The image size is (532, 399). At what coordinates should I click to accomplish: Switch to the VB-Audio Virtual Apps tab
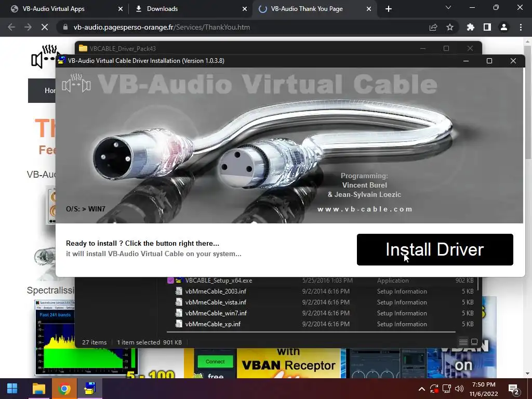[54, 9]
